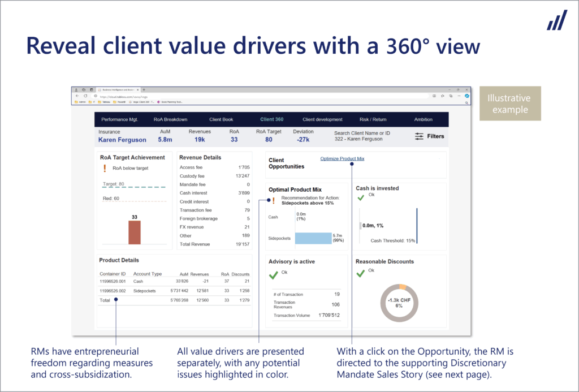The height and width of the screenshot is (392, 579).
Task: Click the Reasonable Discounts green checkmark
Action: [361, 273]
